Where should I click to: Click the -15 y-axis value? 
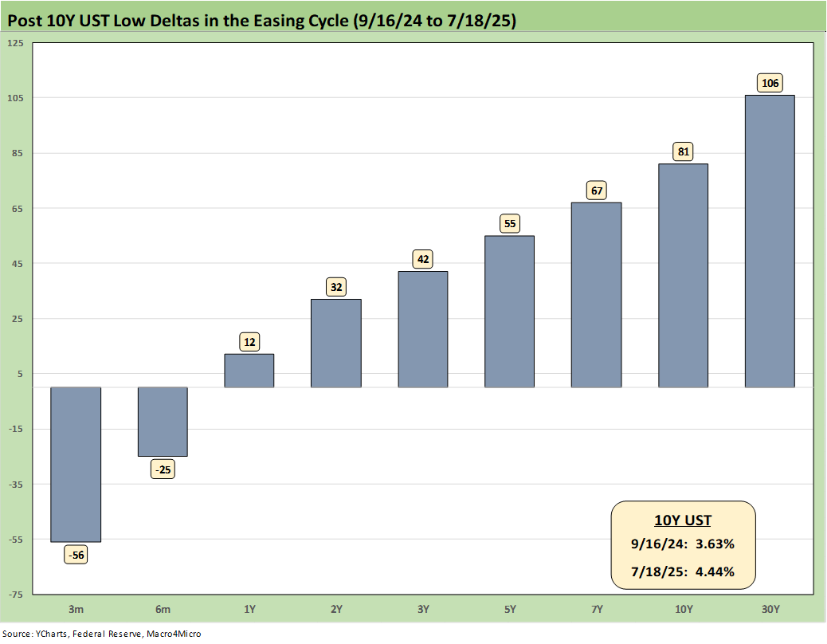click(16, 430)
